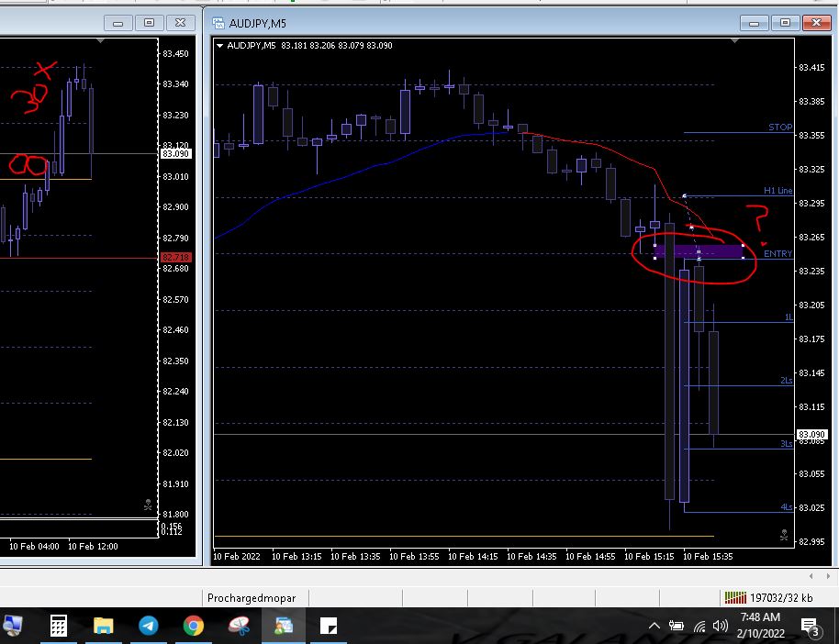The image size is (839, 644).
Task: Click 10 Feb 15:35 time axis label
Action: click(x=708, y=556)
